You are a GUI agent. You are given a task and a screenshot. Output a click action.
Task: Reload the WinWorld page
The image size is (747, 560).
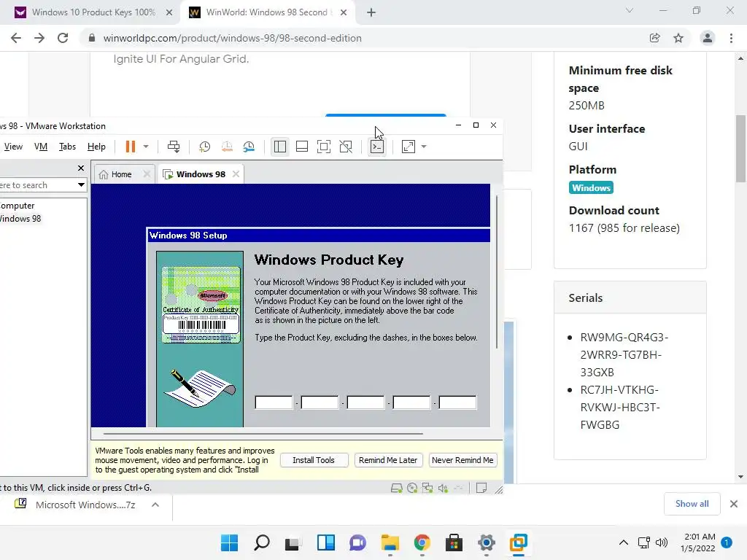[x=63, y=38]
